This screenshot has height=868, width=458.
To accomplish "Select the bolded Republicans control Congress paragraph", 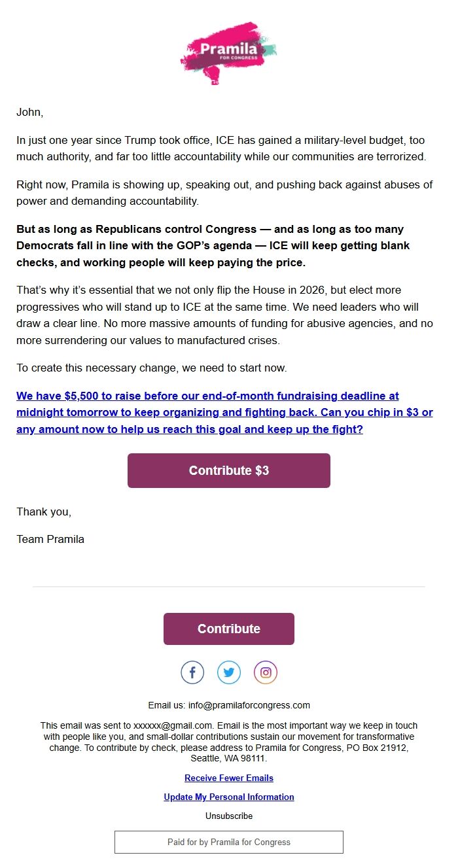I will (222, 245).
